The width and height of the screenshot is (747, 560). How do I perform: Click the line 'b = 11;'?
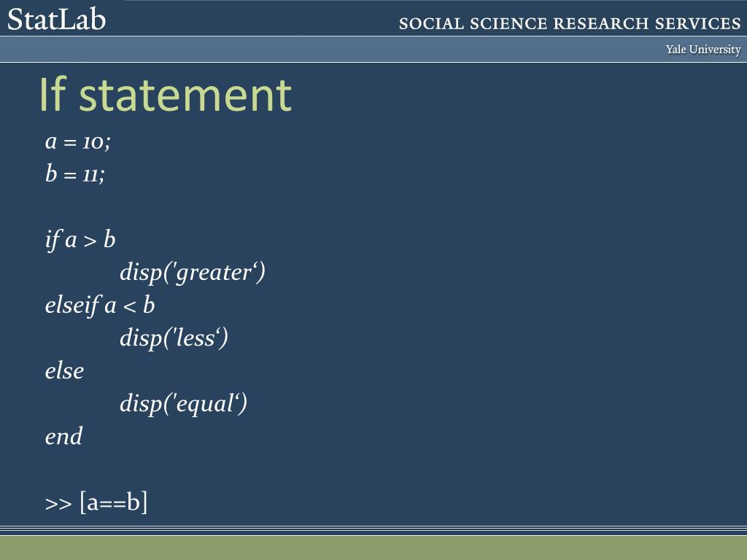click(x=75, y=174)
